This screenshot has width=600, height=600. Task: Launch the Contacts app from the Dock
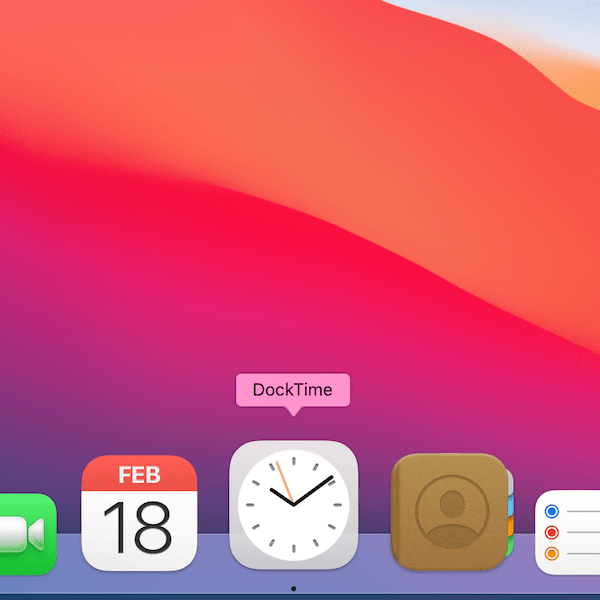pos(452,512)
